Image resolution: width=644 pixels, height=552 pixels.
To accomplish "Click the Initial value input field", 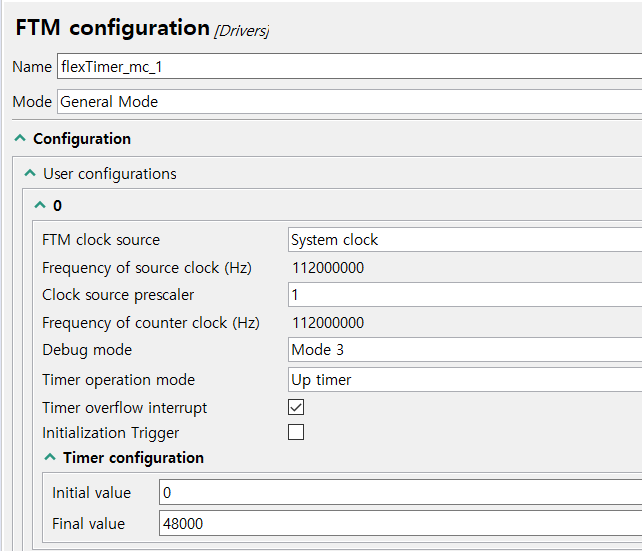I will click(x=401, y=492).
